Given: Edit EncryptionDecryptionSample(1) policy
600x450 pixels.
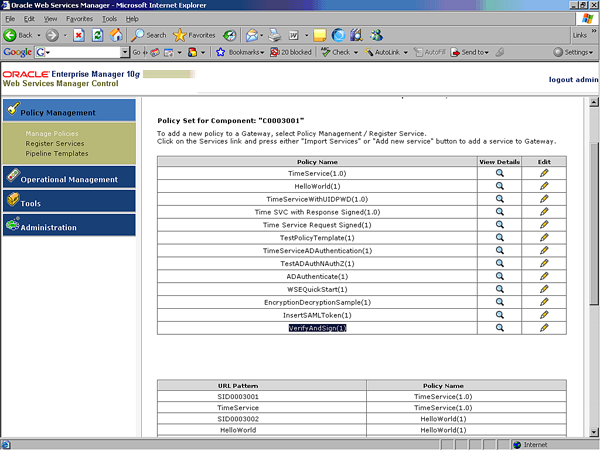Looking at the screenshot, I should pos(544,302).
